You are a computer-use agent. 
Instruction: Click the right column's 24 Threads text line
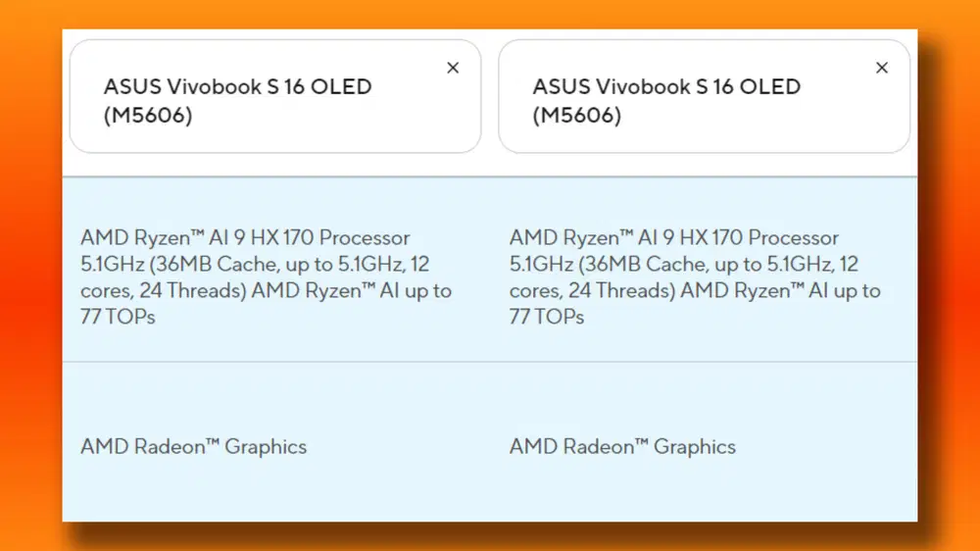point(695,291)
